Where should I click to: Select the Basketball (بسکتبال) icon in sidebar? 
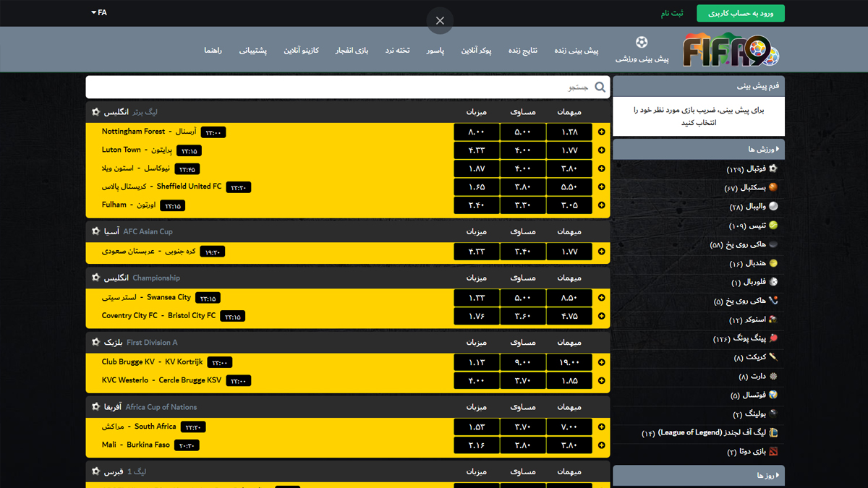click(773, 187)
